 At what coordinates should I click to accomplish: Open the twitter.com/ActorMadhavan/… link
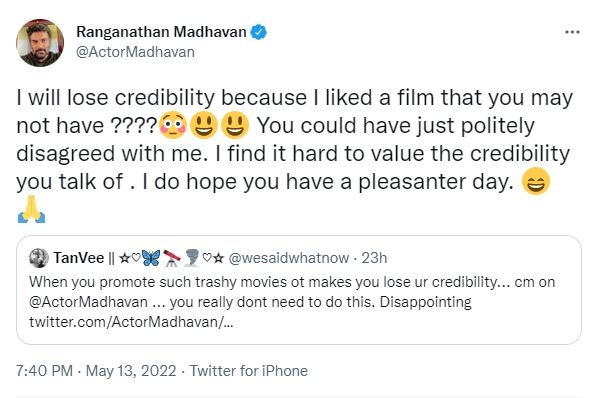tap(131, 322)
